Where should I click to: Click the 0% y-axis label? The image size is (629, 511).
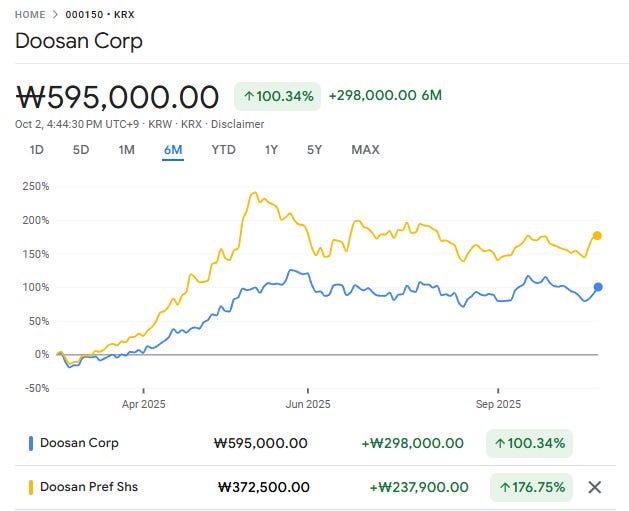pos(42,354)
